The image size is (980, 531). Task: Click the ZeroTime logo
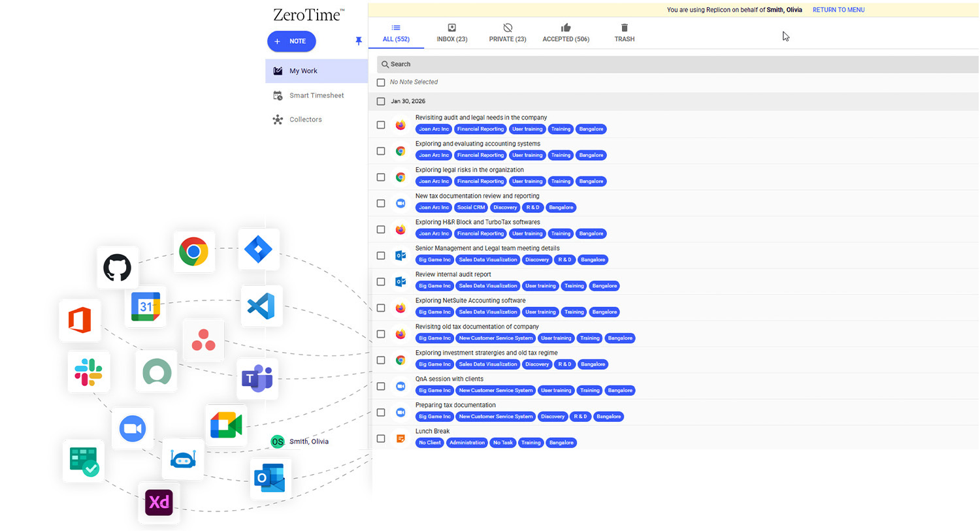pyautogui.click(x=308, y=14)
